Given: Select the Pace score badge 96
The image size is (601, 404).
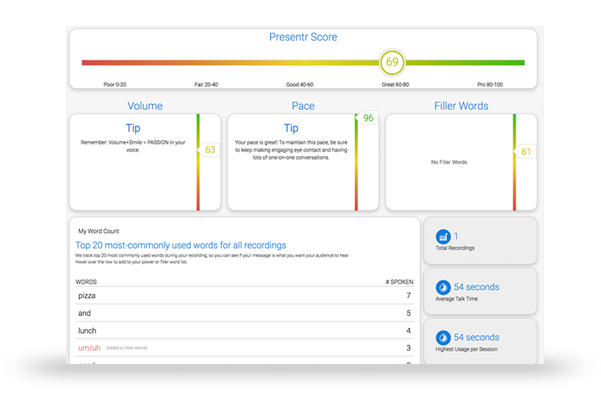Looking at the screenshot, I should pyautogui.click(x=368, y=118).
